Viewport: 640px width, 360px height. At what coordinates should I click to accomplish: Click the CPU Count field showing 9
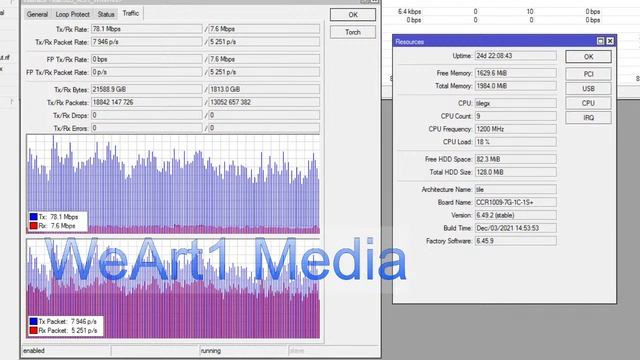click(515, 116)
